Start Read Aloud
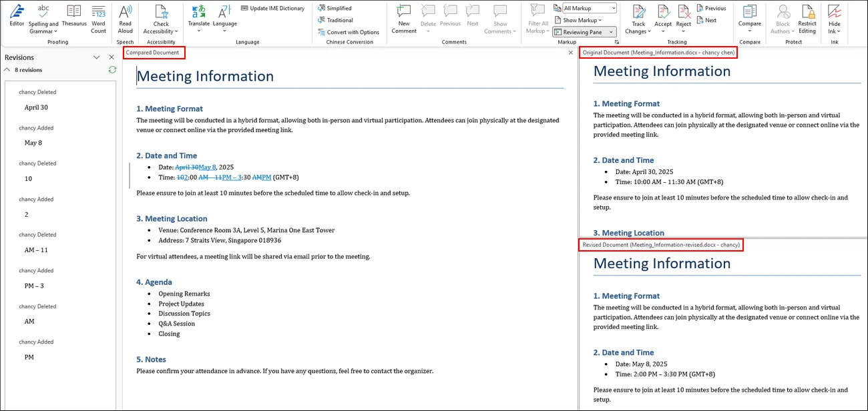 pyautogui.click(x=125, y=19)
